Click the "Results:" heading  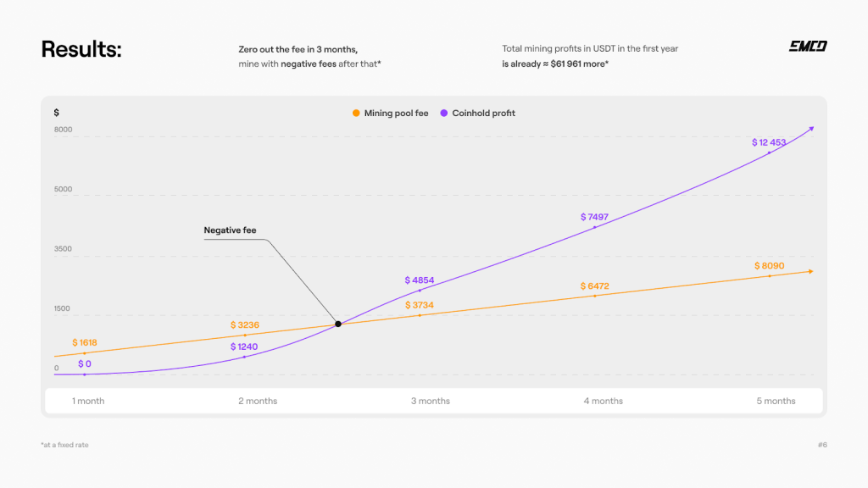coord(81,49)
